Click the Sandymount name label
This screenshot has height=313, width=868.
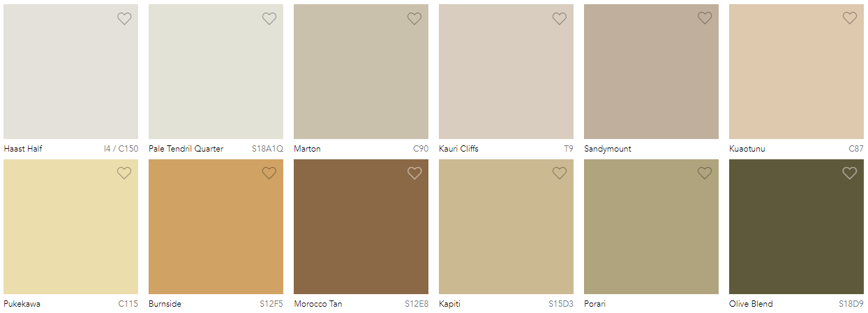(608, 149)
